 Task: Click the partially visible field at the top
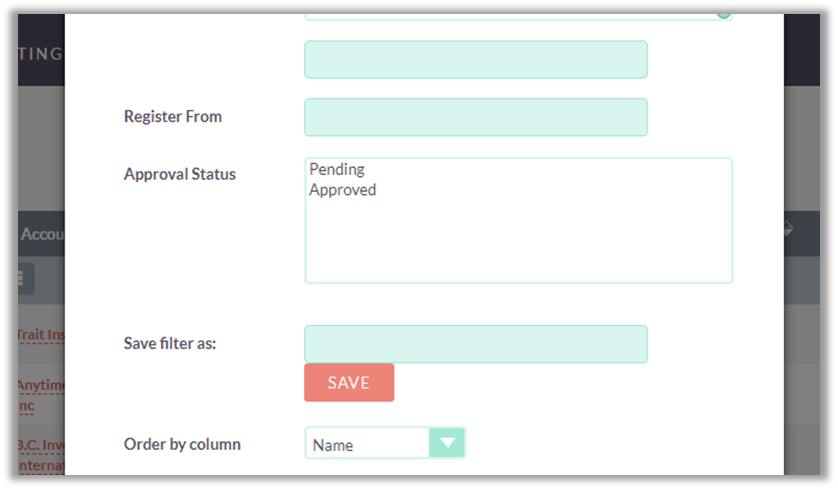point(518,15)
